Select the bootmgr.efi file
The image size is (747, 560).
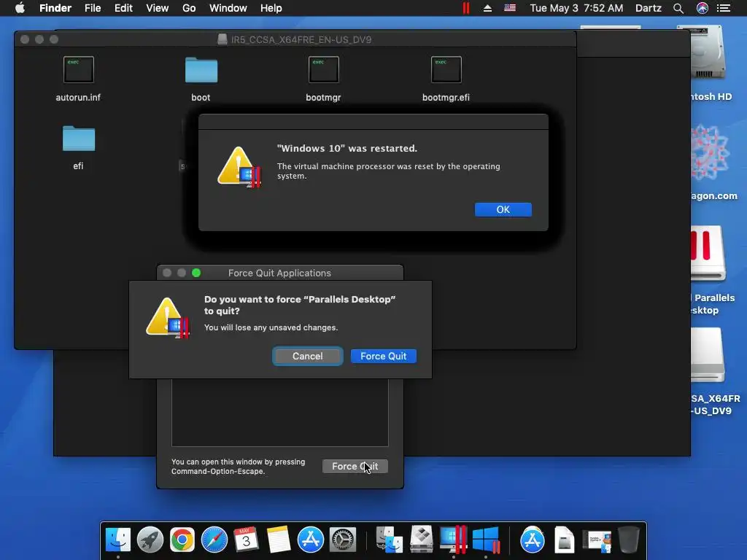coord(446,69)
